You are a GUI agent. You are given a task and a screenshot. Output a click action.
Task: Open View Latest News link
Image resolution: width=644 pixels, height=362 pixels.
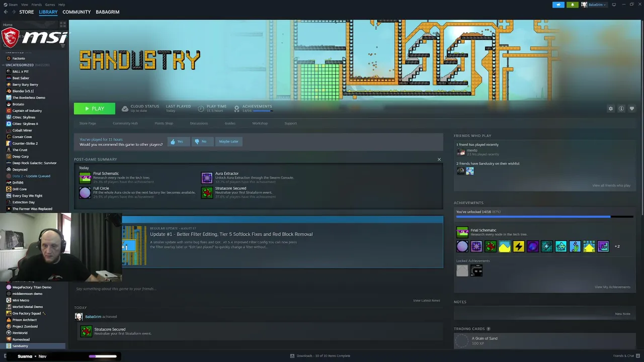tap(427, 301)
